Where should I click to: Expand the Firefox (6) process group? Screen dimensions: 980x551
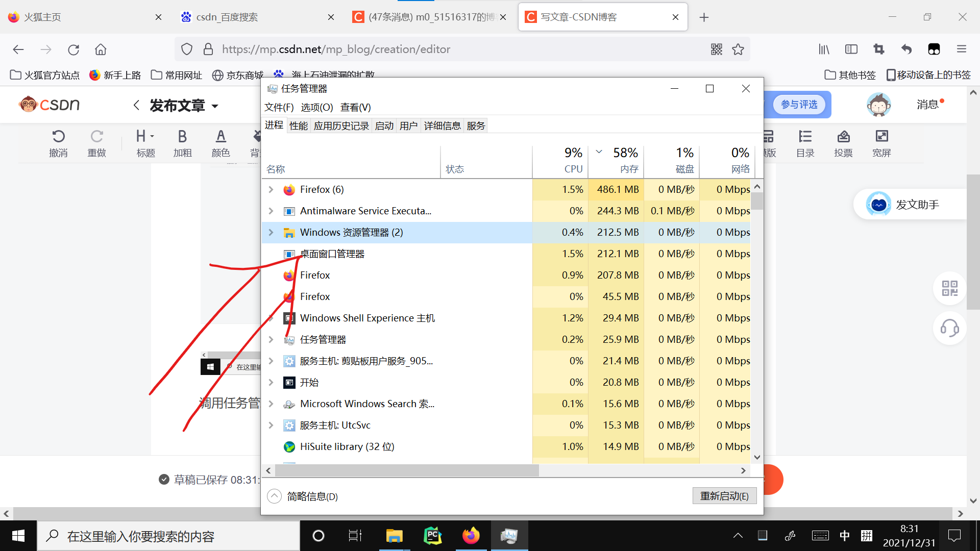tap(271, 189)
